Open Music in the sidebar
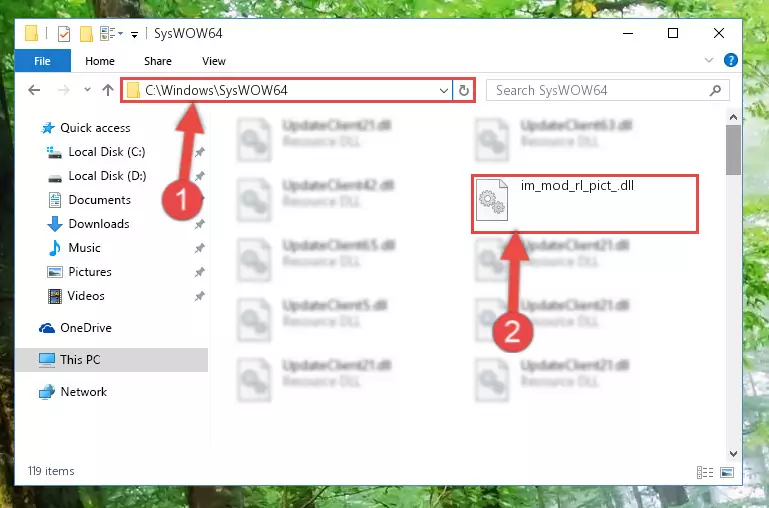 (x=84, y=248)
